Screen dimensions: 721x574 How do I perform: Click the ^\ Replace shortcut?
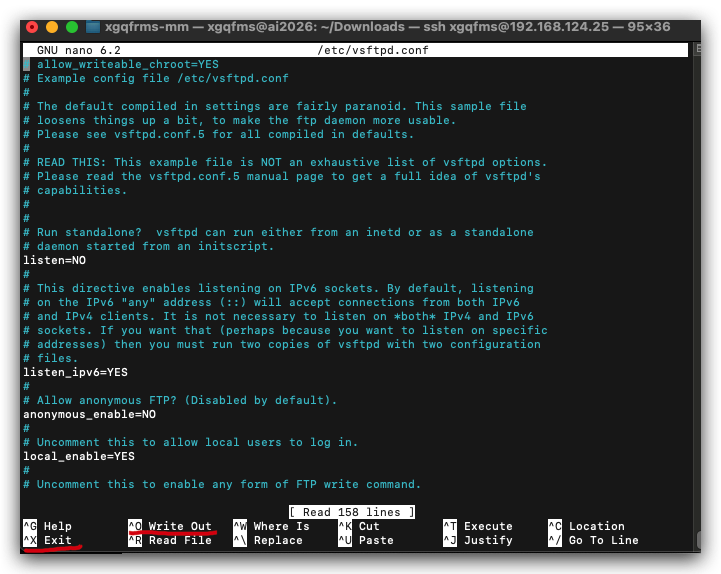(268, 540)
